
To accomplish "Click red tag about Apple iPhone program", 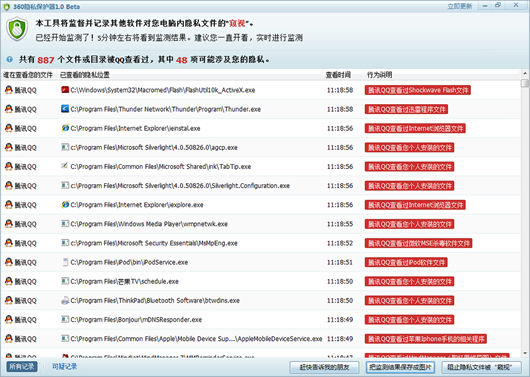I will click(426, 339).
